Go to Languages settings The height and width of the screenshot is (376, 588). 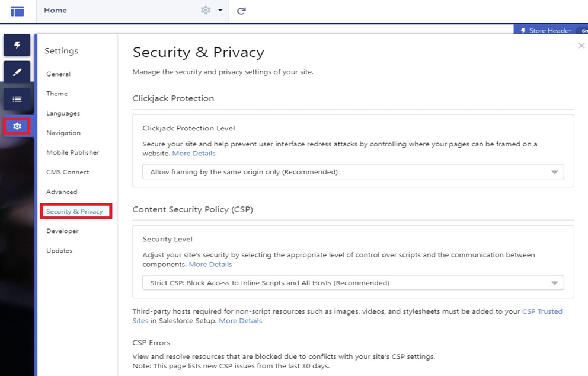pos(63,113)
